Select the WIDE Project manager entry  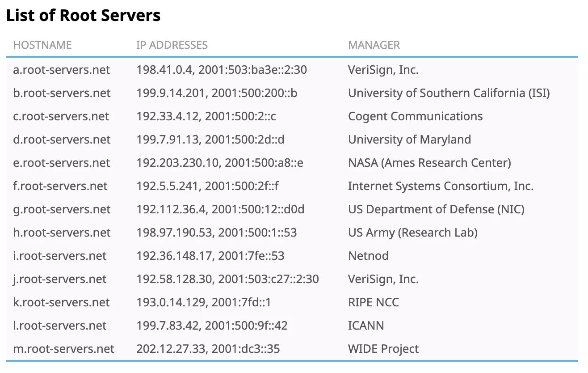383,349
